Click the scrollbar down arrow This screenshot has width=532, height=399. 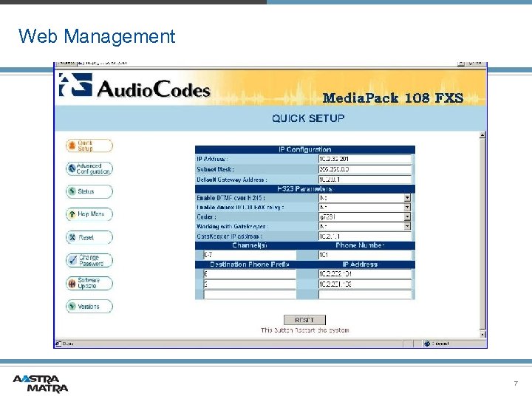tap(482, 334)
